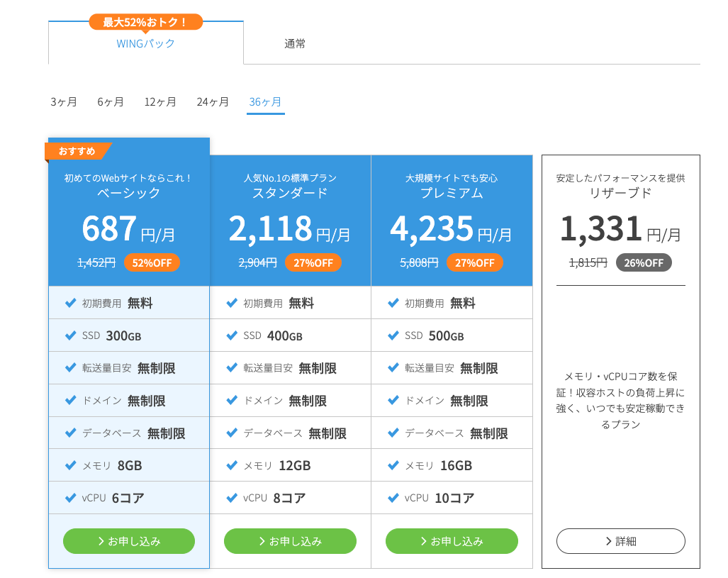
Task: Click the struck-through 1,815円 price
Action: [x=588, y=263]
